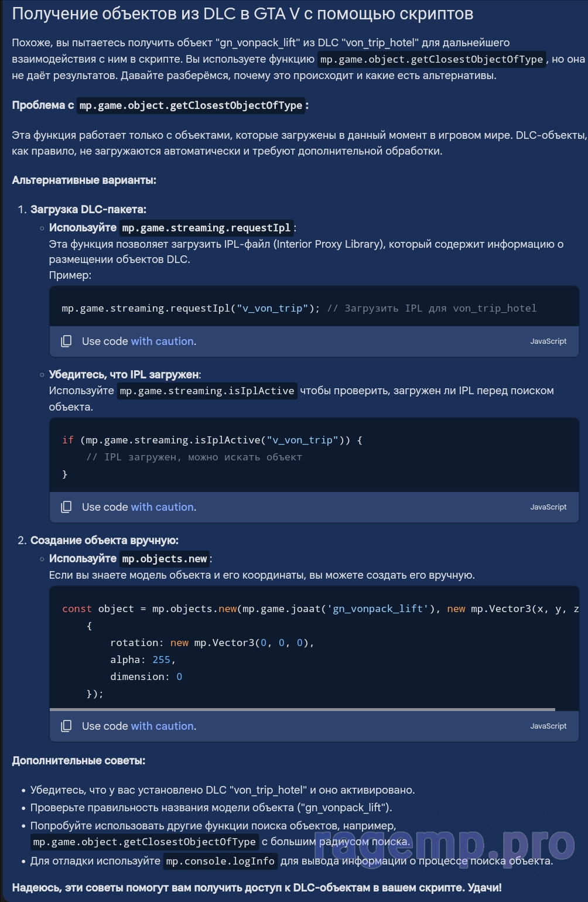This screenshot has height=902, width=588.
Task: Open 'with caution' link under requestIpl code
Action: pos(163,341)
